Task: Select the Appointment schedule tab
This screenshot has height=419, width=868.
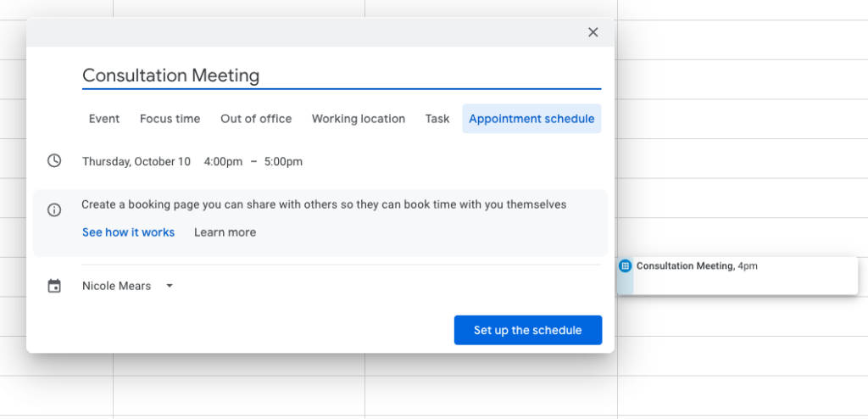Action: pos(531,119)
